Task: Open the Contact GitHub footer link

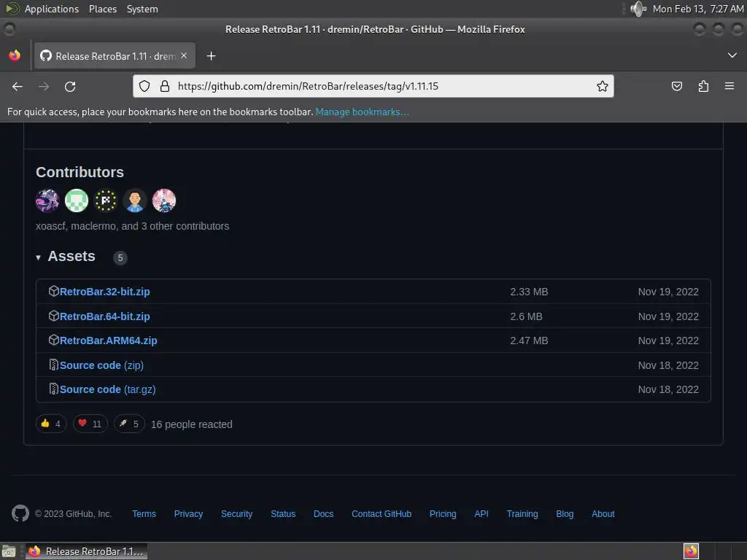Action: click(x=381, y=514)
